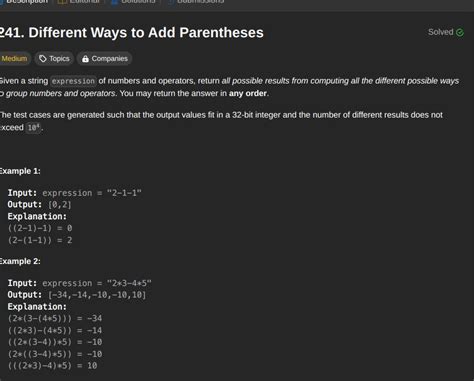Click the Solved status label
The width and height of the screenshot is (474, 381).
point(440,32)
